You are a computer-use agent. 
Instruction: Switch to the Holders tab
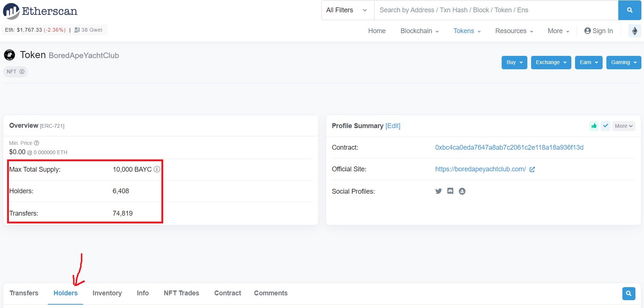point(66,293)
